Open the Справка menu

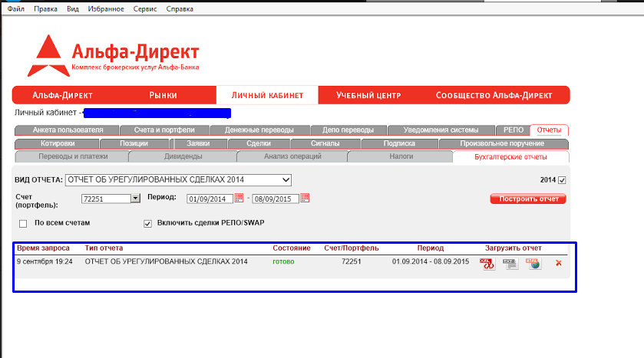pyautogui.click(x=180, y=8)
